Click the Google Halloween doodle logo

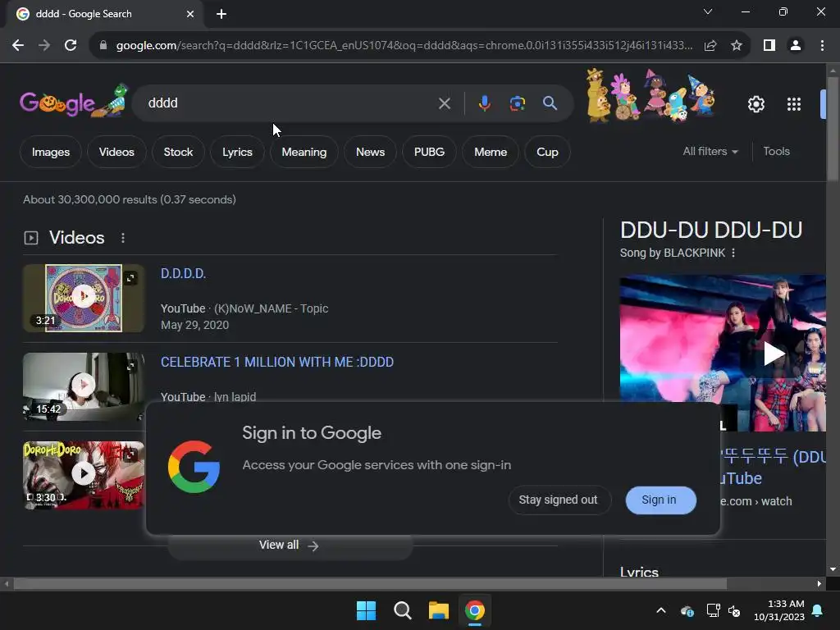[74, 101]
